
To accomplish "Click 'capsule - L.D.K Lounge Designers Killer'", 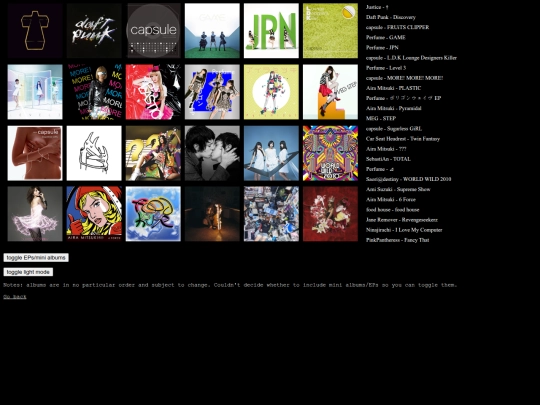I will click(411, 58).
